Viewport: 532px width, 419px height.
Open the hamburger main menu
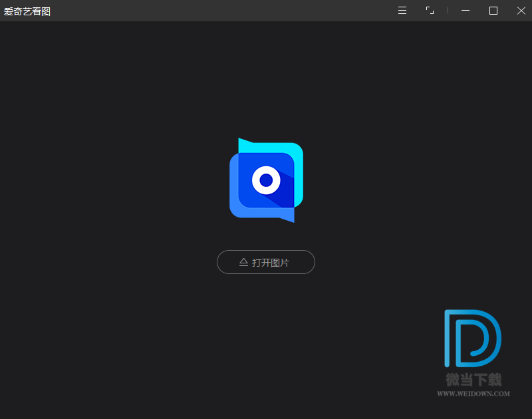(402, 11)
